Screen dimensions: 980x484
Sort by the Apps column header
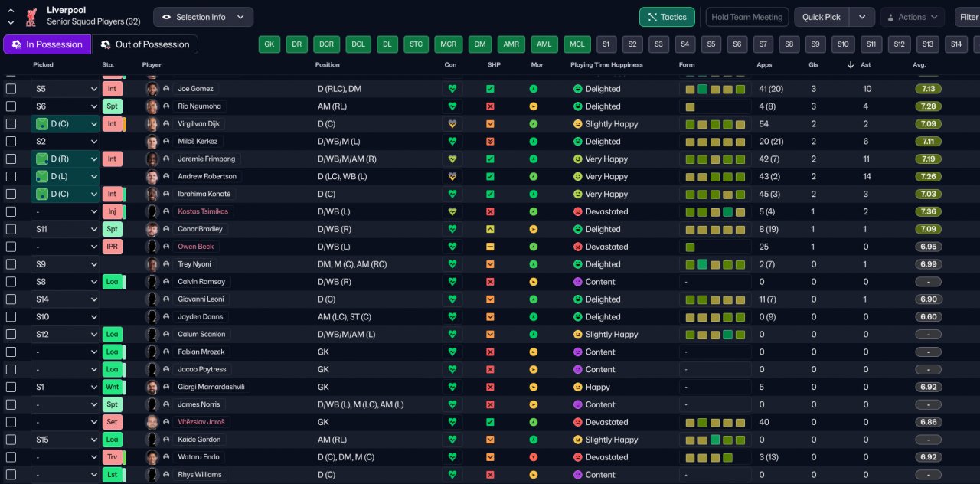764,65
